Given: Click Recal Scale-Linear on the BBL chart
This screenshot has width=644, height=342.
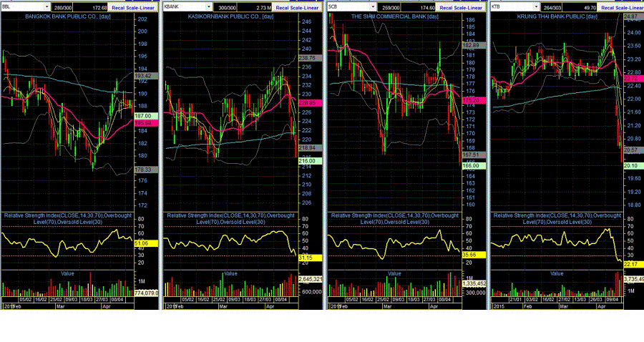Looking at the screenshot, I should (x=133, y=7).
